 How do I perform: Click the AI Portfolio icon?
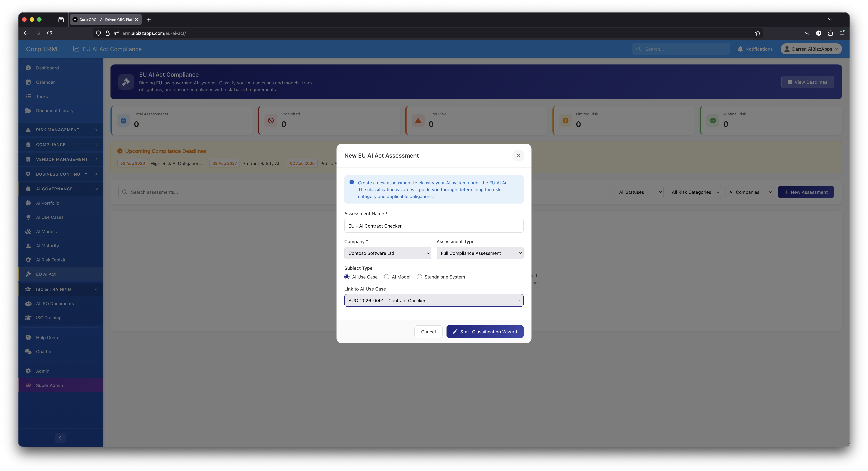tap(28, 203)
